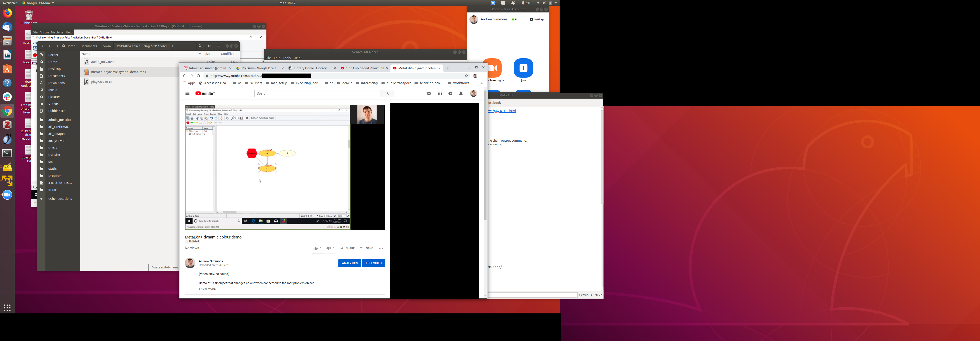
Task: Open YouTube apps grid icon
Action: [x=440, y=94]
